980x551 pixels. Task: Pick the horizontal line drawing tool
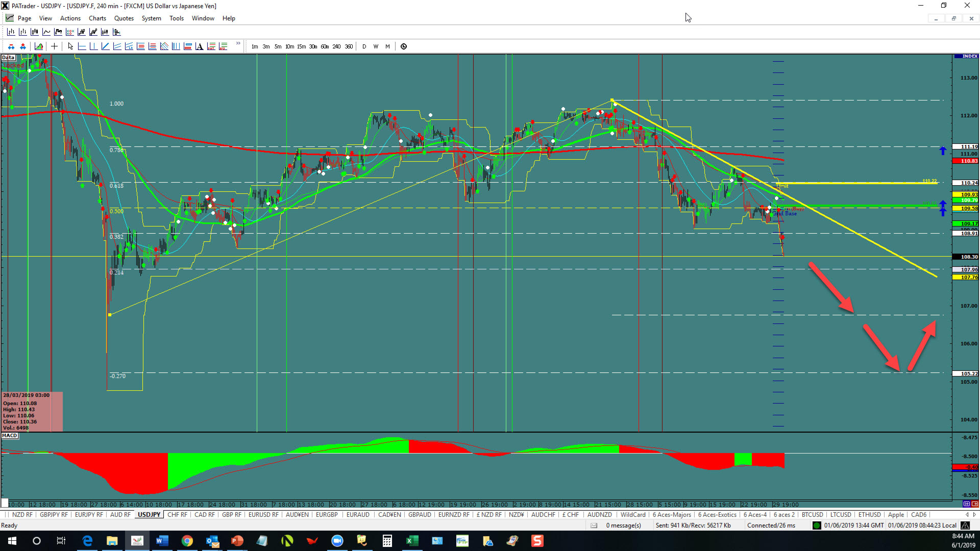[x=82, y=46]
